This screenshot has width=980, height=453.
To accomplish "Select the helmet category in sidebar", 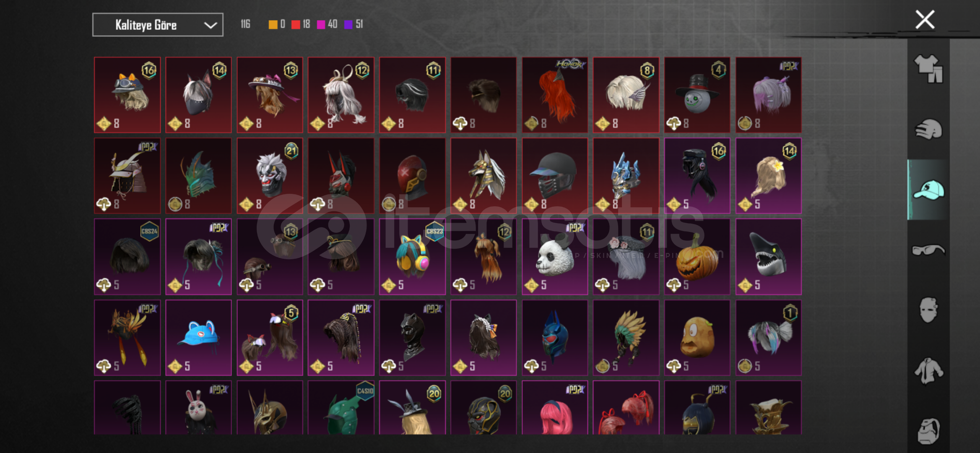I will [x=928, y=129].
